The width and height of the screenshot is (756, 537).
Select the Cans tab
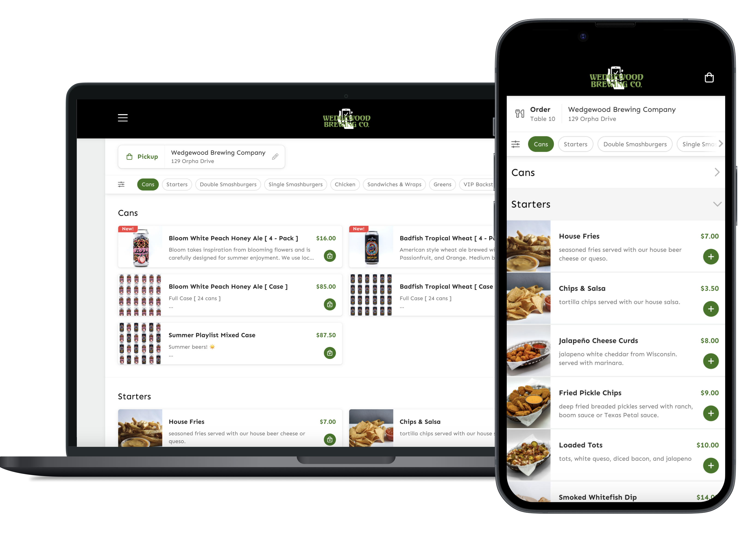(x=148, y=184)
